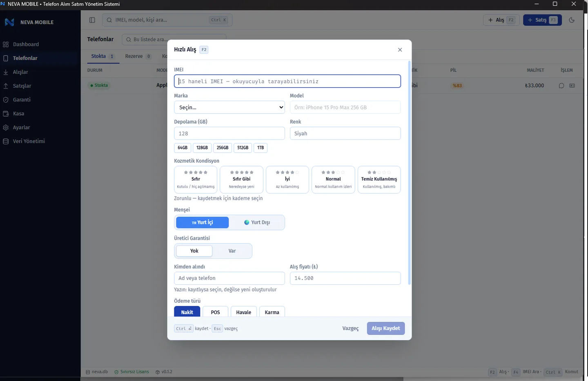
Task: Toggle the sidebar panel icon
Action: [x=92, y=20]
